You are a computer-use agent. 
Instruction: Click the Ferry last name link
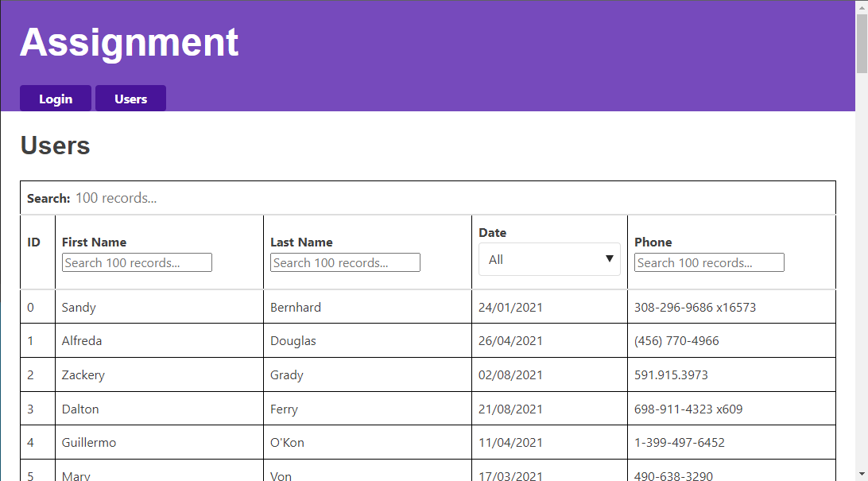(x=284, y=409)
